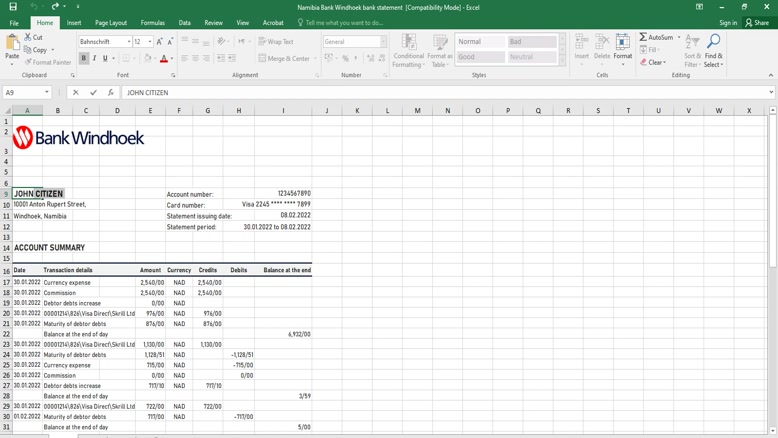Click the Paste icon

tap(12, 43)
